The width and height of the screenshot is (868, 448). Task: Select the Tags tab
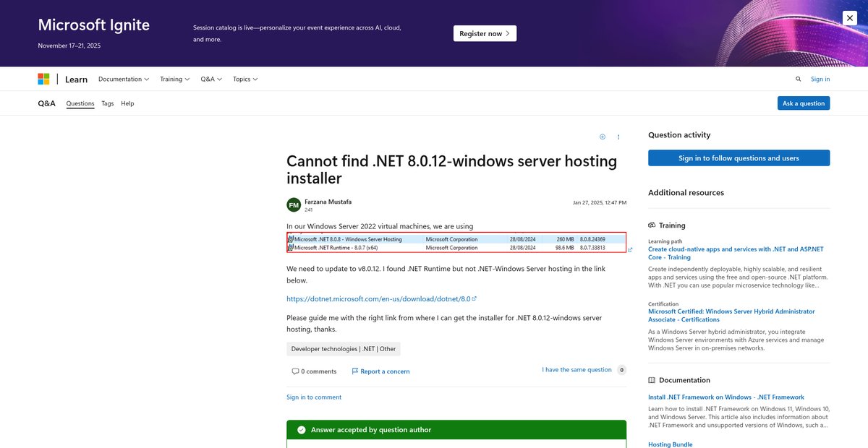107,103
